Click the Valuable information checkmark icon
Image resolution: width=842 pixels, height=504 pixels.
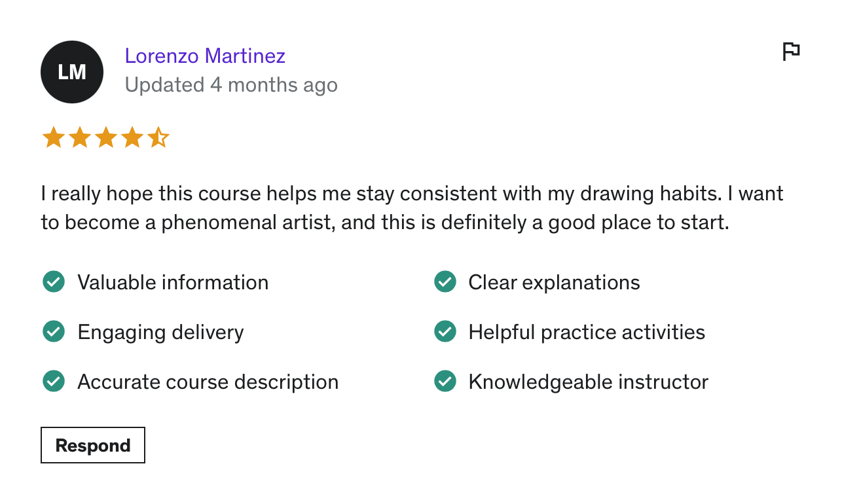54,282
